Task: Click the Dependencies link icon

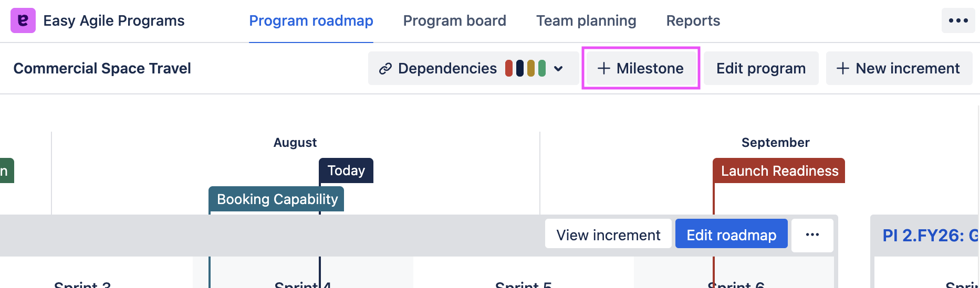Action: (x=385, y=69)
